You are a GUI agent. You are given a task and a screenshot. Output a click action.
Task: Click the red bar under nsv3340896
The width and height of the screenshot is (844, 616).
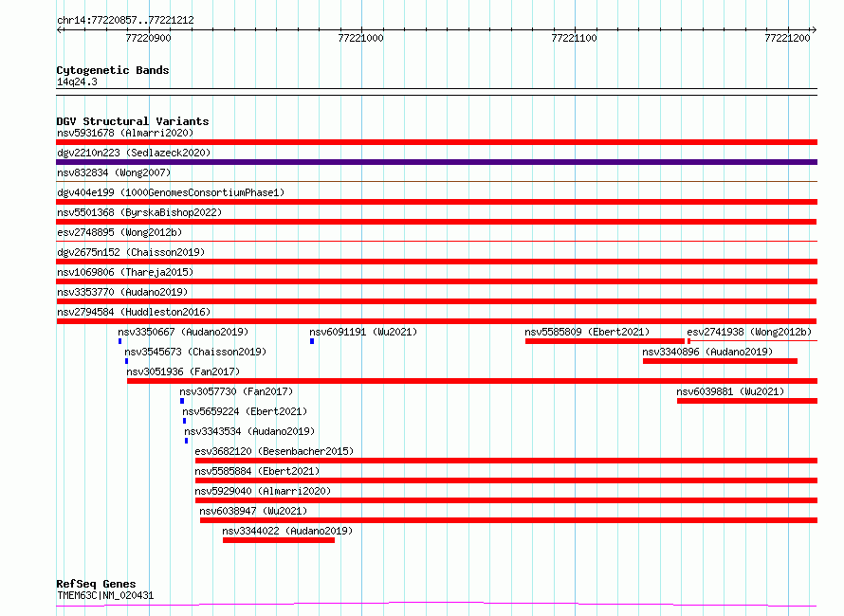720,361
